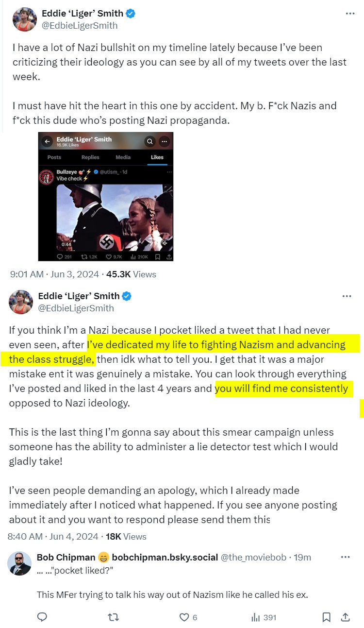Open @EdbieLigerSmith handle on first tweet

coord(80,26)
